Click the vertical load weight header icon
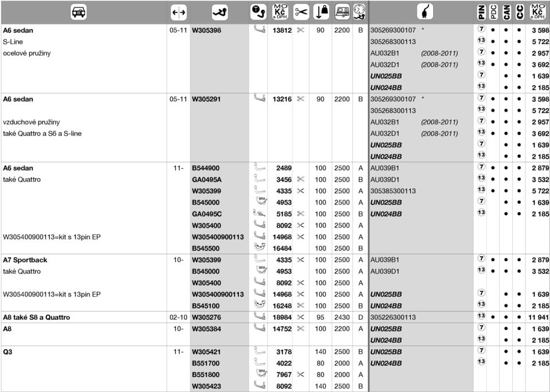The image size is (550, 392). (x=321, y=12)
